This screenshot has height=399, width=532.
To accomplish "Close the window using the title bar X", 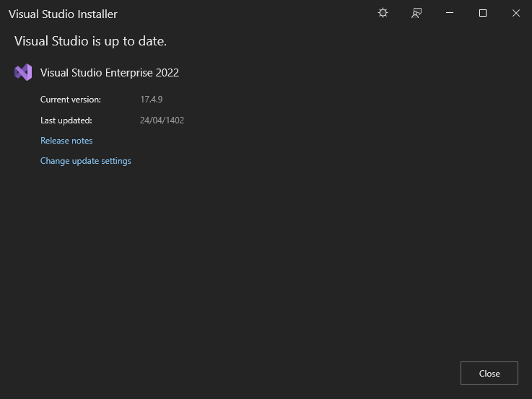I will click(x=515, y=13).
